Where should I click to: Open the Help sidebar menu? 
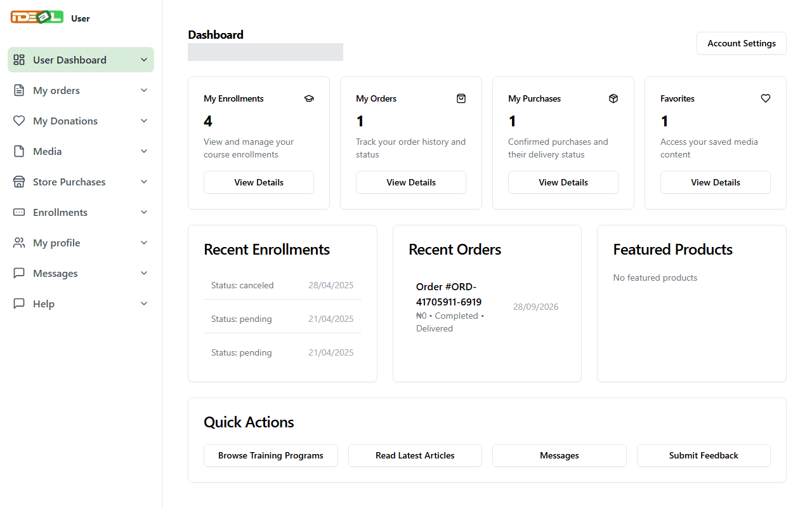[81, 304]
